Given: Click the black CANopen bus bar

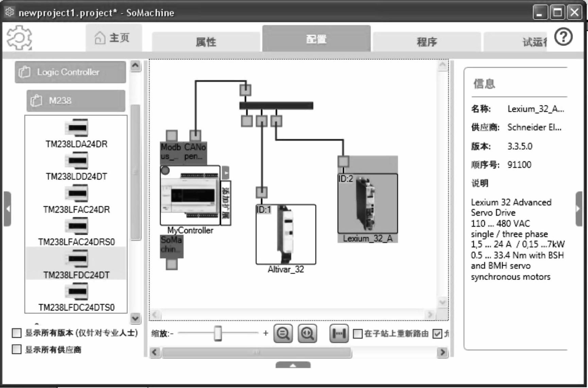Looking at the screenshot, I should pyautogui.click(x=276, y=106).
